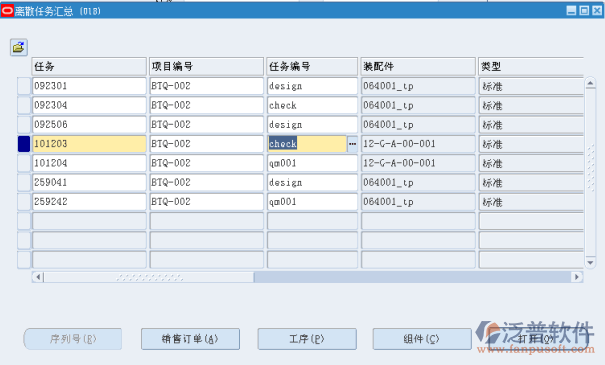Select row indicator for task 101204
The image size is (605, 365).
[x=24, y=163]
